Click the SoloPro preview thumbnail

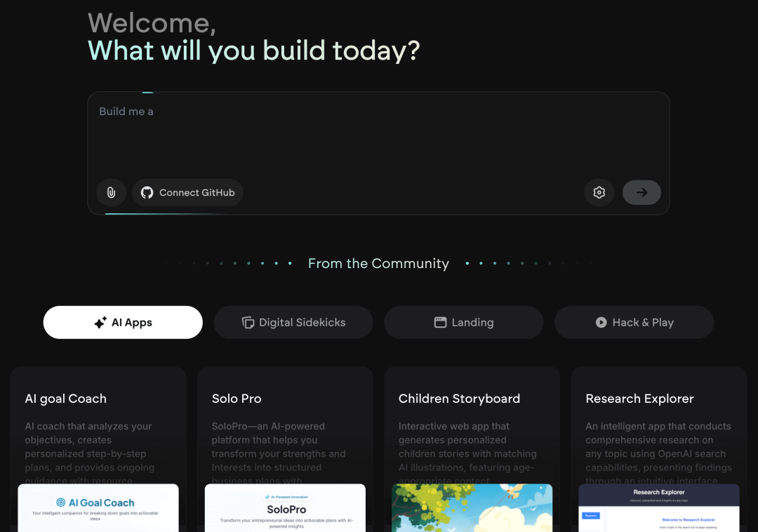click(285, 507)
